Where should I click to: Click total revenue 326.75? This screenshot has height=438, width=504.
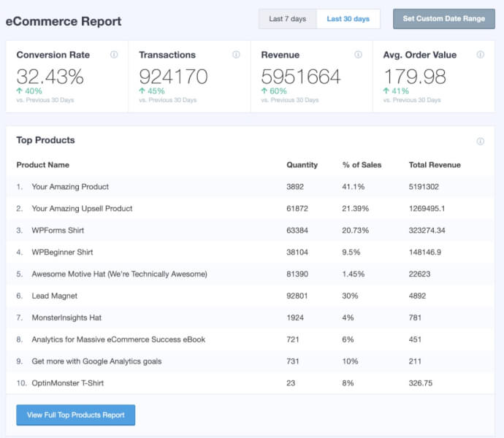pyautogui.click(x=421, y=383)
